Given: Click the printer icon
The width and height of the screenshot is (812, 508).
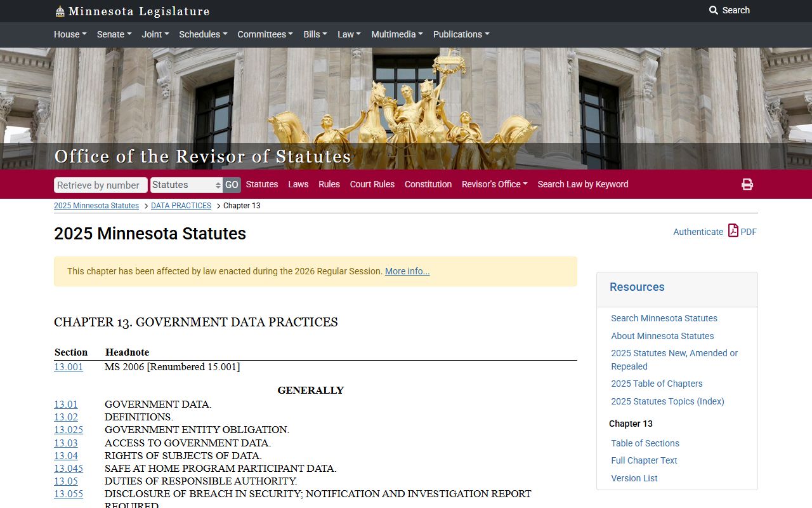Looking at the screenshot, I should pyautogui.click(x=747, y=184).
